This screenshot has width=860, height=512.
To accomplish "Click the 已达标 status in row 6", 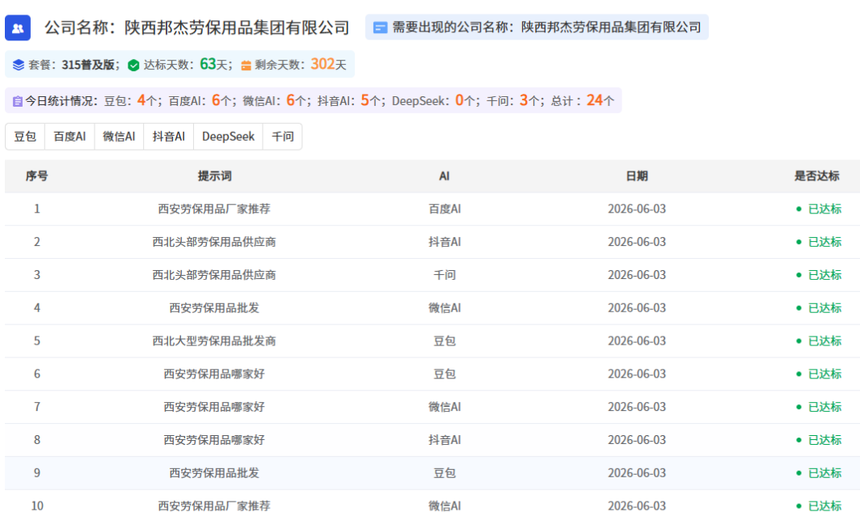I will [819, 374].
